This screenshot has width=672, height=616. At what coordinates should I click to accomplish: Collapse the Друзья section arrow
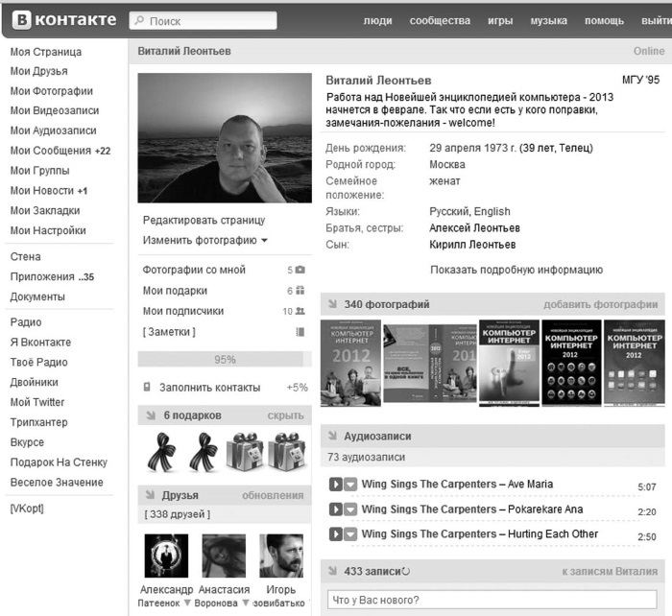point(150,495)
